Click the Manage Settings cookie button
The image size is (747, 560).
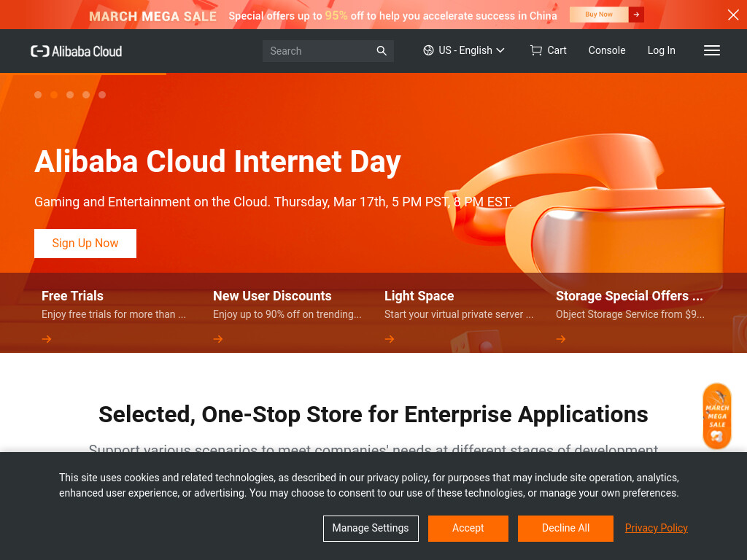tap(371, 528)
